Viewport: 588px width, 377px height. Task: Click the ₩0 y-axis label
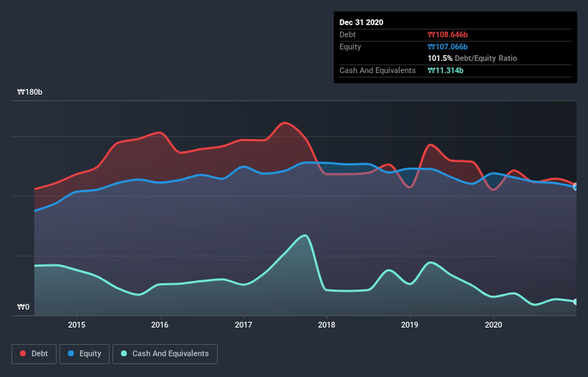point(23,307)
